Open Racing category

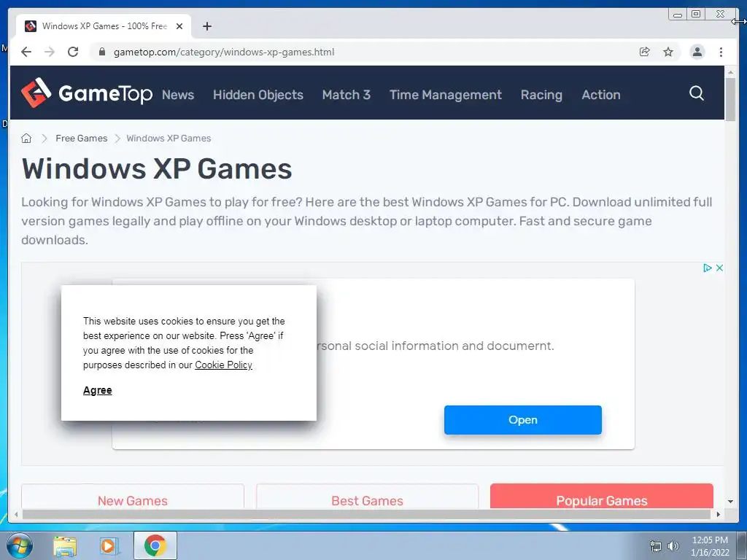pos(541,95)
